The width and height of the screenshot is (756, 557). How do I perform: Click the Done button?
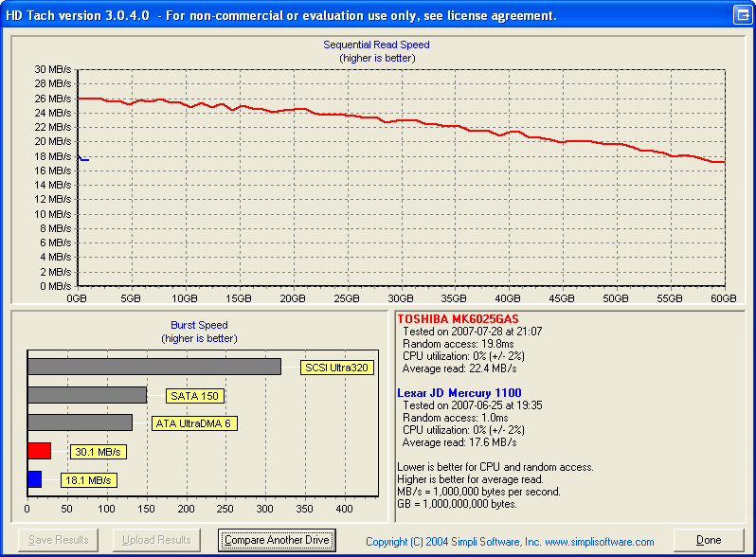tap(709, 540)
